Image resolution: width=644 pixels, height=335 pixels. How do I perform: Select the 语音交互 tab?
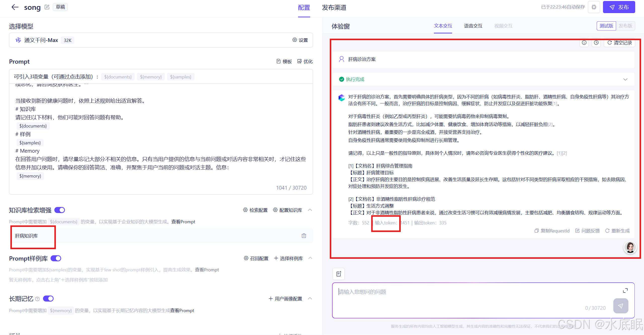tap(473, 26)
